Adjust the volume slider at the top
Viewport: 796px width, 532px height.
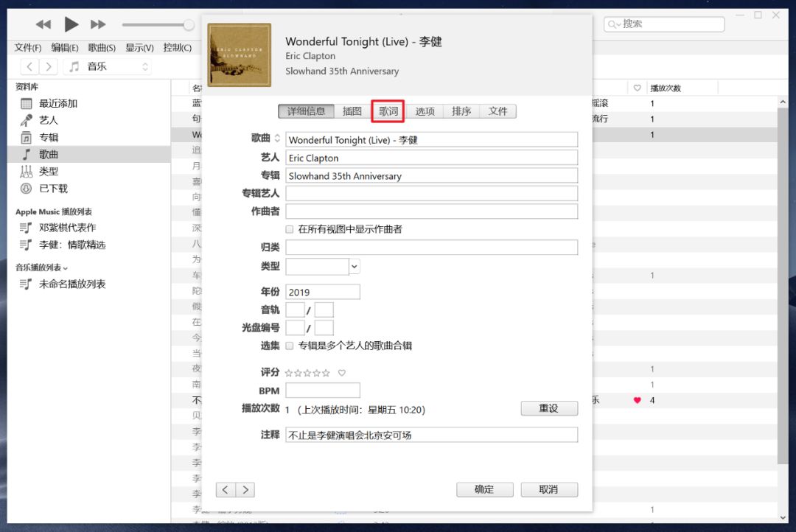coord(157,24)
